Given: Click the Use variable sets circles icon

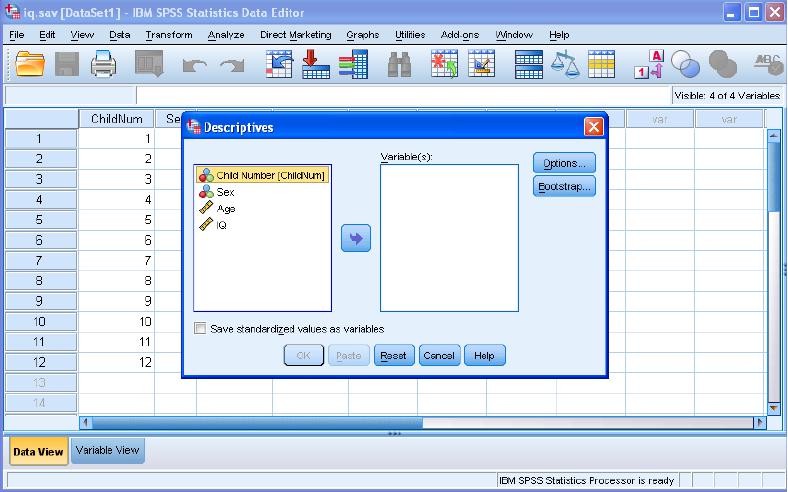Looking at the screenshot, I should [x=685, y=64].
